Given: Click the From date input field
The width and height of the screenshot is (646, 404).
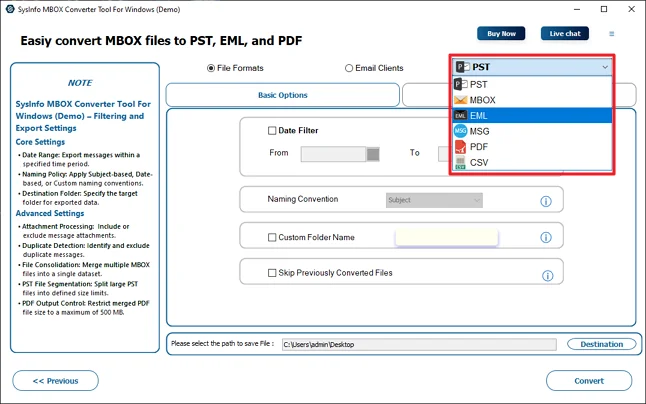Looking at the screenshot, I should tap(333, 154).
